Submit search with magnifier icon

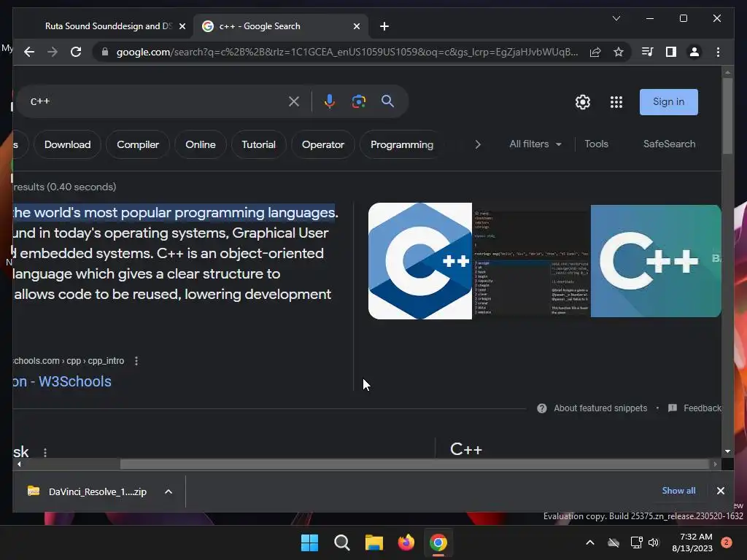[387, 101]
